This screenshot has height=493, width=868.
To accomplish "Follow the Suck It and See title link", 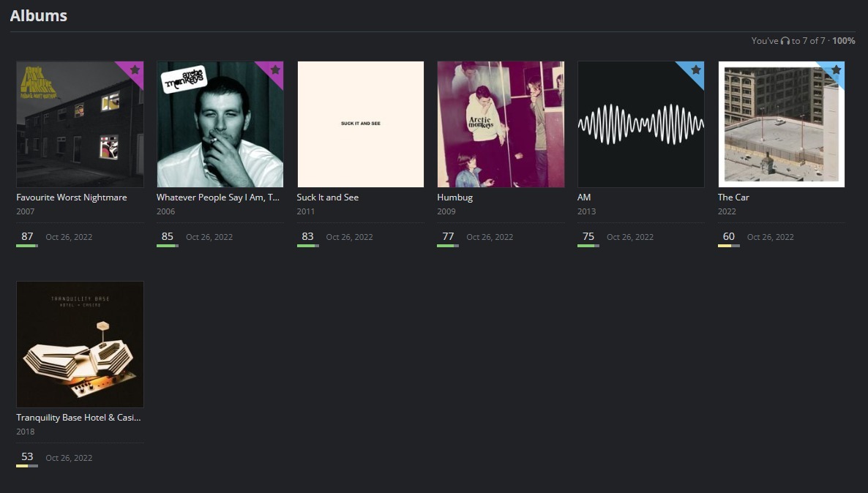I will (x=328, y=197).
